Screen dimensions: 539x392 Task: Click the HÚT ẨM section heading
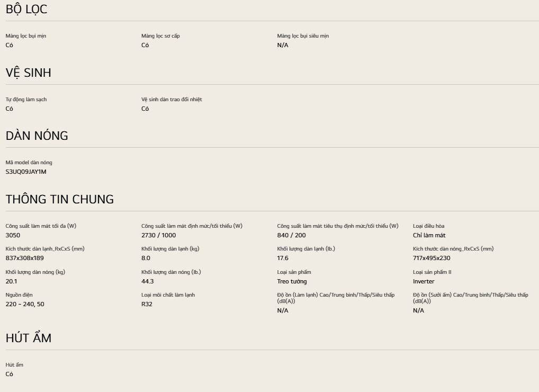click(29, 338)
